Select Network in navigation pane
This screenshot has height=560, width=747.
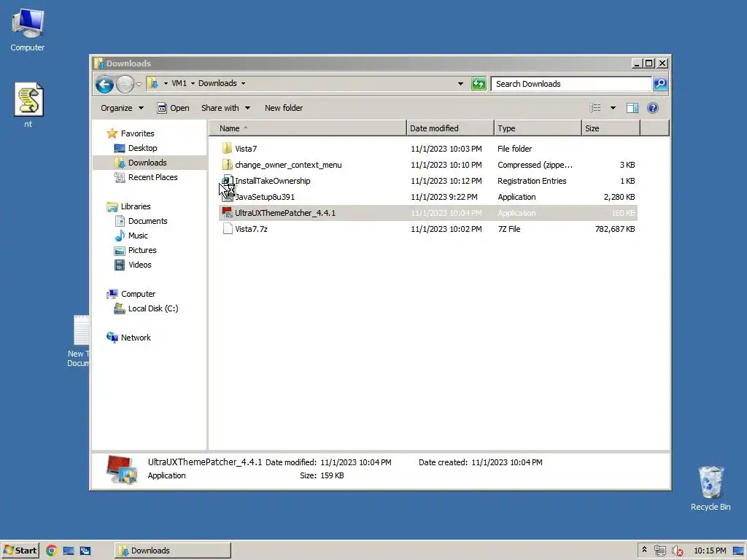click(x=136, y=338)
